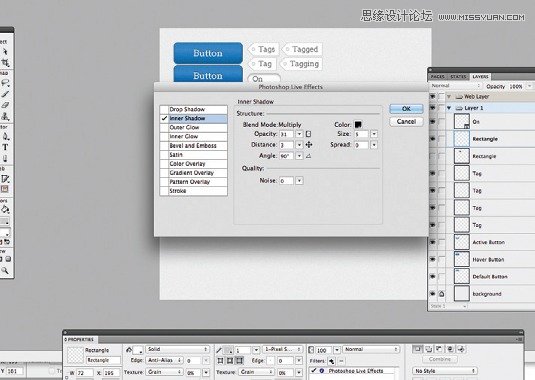Select the Paint Bucket tool
Screen dimensions: 535x380
[x=5, y=210]
